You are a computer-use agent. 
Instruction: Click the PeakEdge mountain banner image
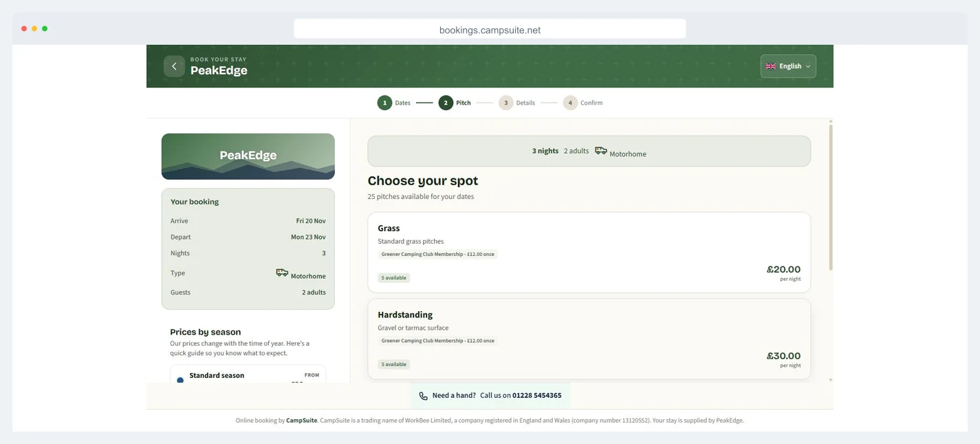click(248, 156)
